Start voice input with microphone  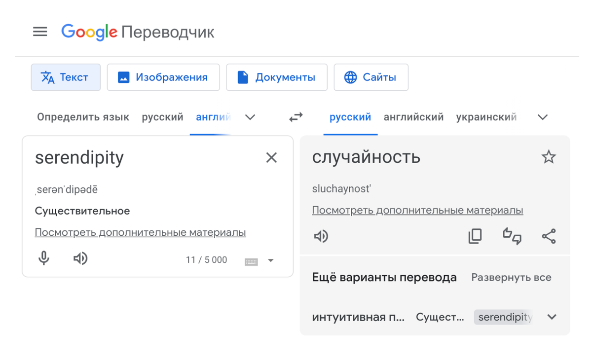click(x=44, y=258)
